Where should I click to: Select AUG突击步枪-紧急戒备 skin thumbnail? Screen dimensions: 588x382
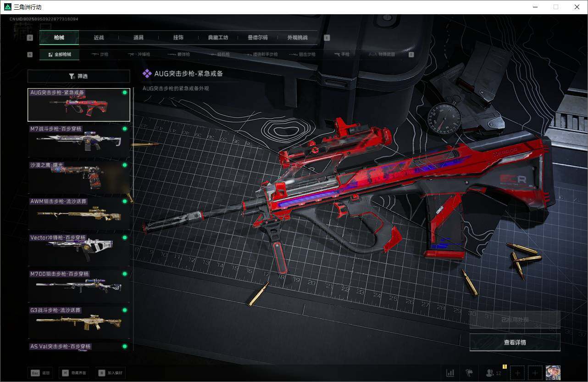(x=79, y=105)
